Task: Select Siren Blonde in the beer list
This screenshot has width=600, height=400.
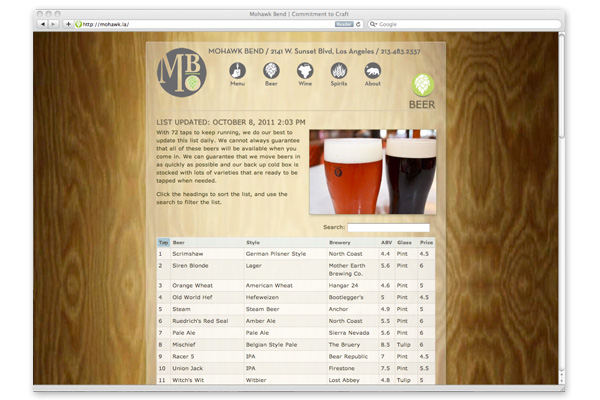Action: (x=190, y=266)
